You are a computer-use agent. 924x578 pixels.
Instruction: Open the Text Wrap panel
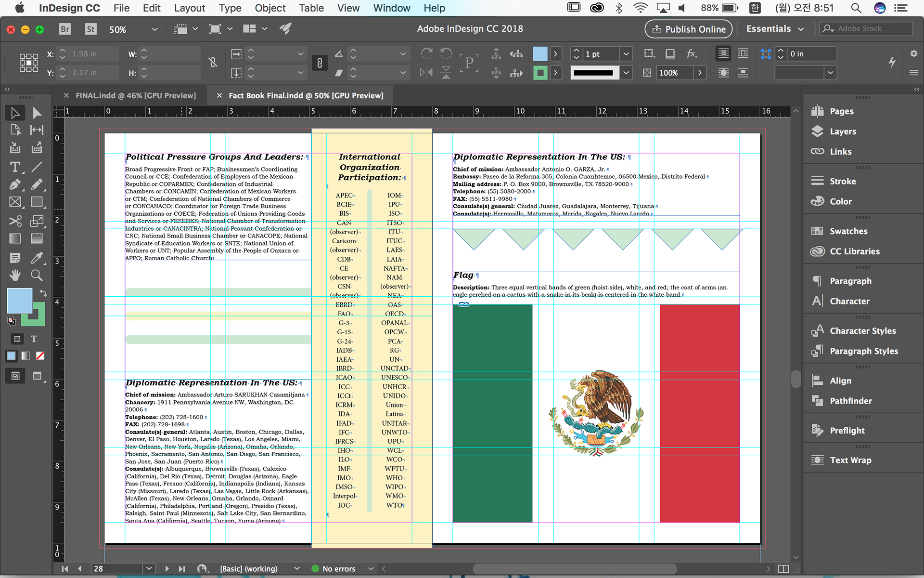850,460
